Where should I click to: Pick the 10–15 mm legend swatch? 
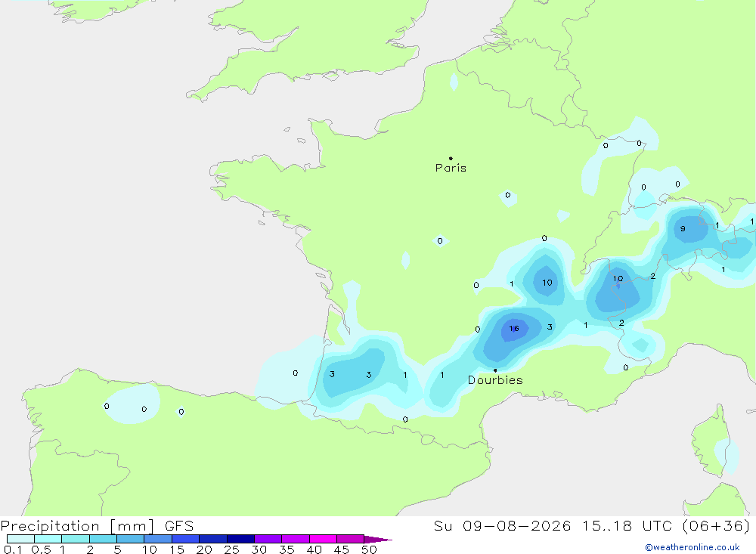[x=158, y=539]
